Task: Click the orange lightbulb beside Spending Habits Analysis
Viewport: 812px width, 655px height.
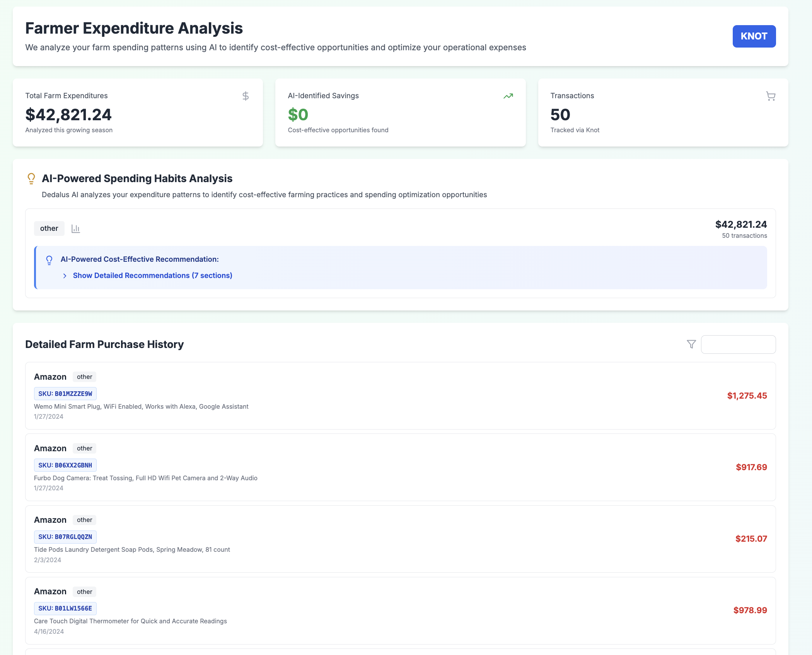Action: (31, 178)
